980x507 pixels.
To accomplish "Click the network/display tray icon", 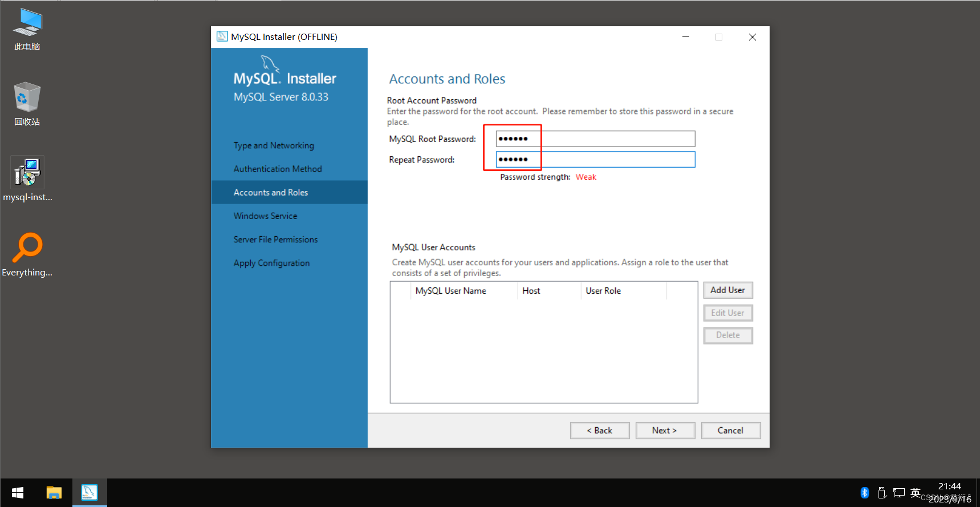I will [899, 493].
